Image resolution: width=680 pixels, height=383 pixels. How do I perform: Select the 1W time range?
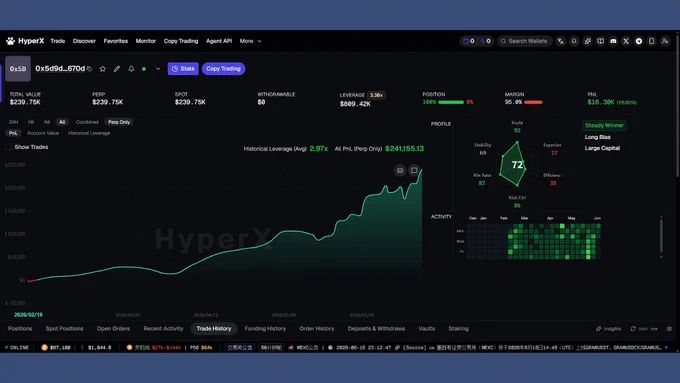pyautogui.click(x=31, y=122)
